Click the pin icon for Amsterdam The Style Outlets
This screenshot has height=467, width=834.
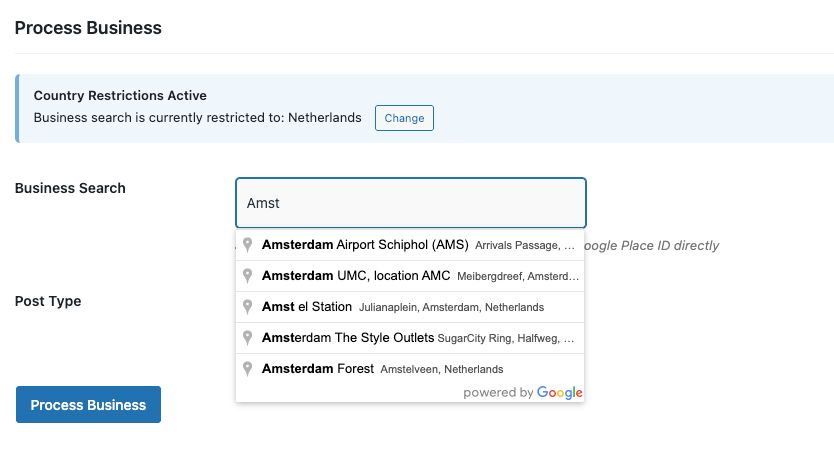[x=248, y=338]
